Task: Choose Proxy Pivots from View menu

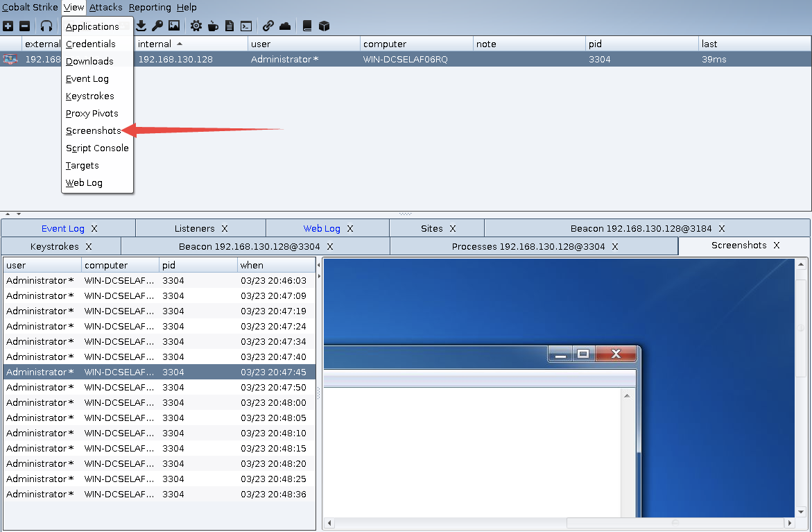Action: [97, 114]
